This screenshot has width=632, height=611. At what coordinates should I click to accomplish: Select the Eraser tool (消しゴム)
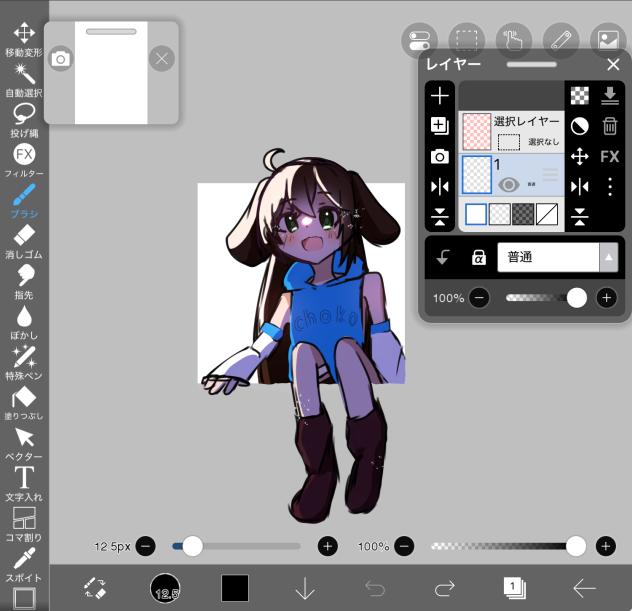coord(24,241)
